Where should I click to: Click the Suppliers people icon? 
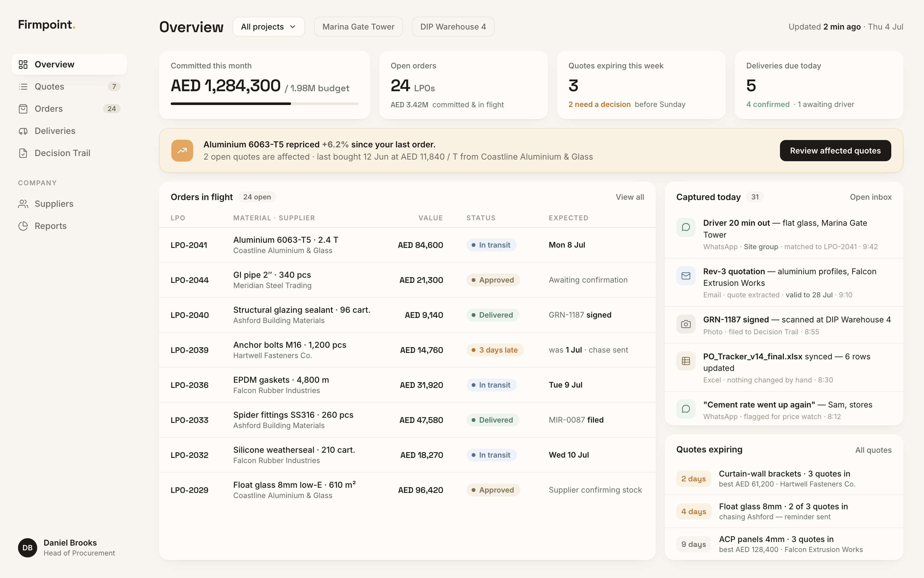[x=23, y=204]
